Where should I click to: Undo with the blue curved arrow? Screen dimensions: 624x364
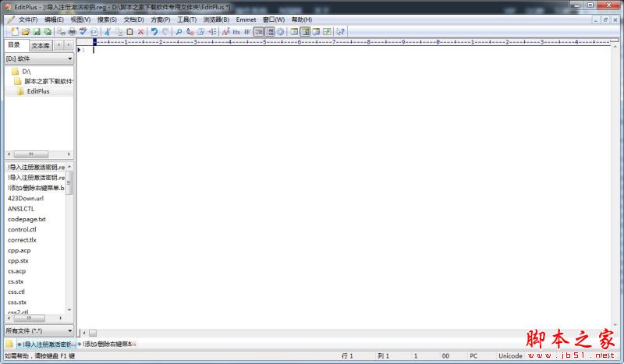154,31
